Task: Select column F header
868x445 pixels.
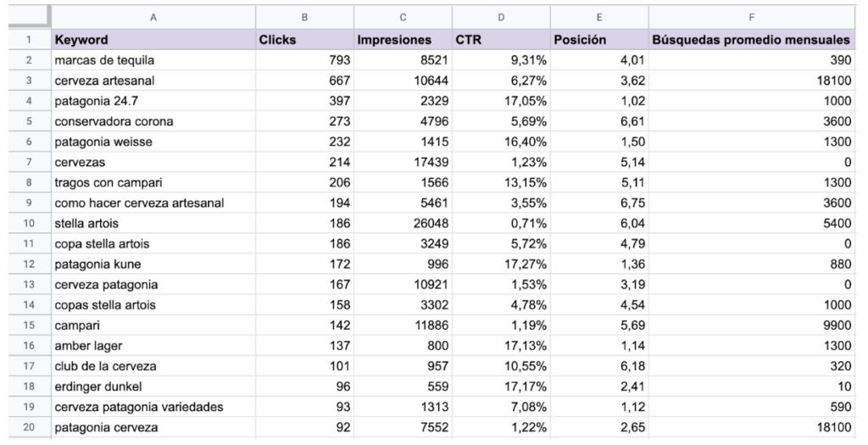Action: coord(752,17)
